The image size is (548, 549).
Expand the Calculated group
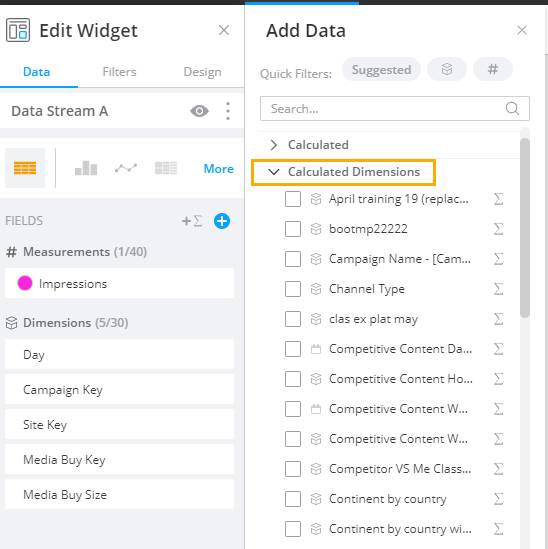tap(273, 145)
